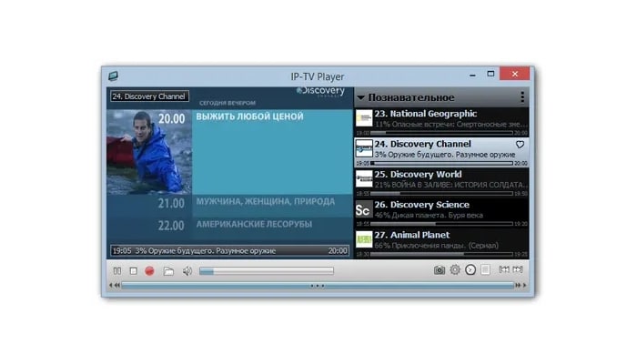Viewport: 637px width, 364px height.
Task: Click the program info bar showing 19:05
Action: (230, 251)
